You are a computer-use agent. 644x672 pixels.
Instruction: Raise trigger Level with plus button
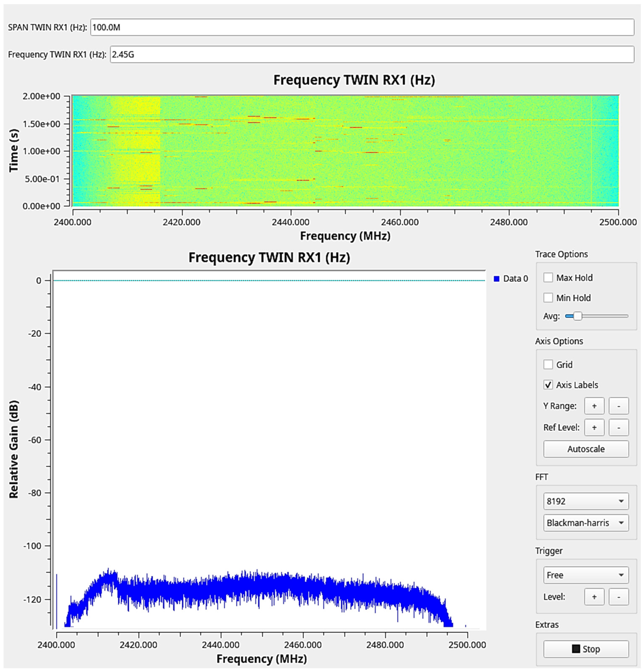(594, 597)
